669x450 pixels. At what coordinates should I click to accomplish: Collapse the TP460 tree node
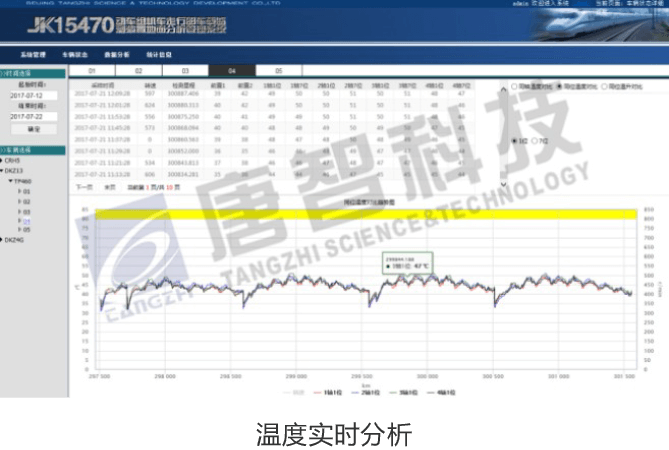coord(11,181)
